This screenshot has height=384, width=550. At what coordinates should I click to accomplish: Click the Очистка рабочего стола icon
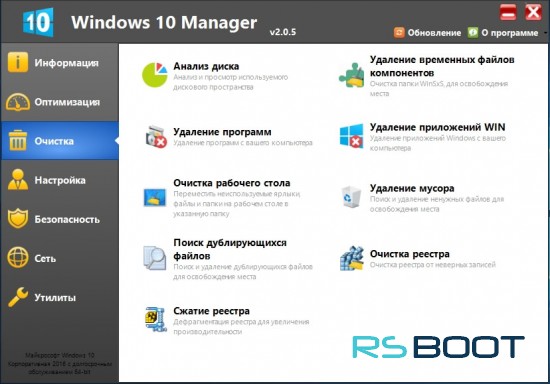click(x=155, y=197)
